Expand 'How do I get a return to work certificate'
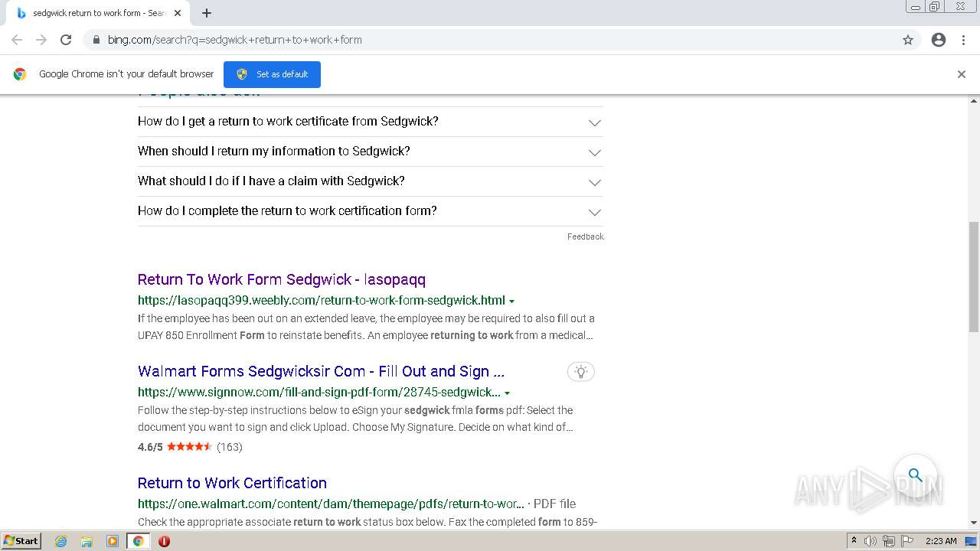980x551 pixels. [370, 122]
